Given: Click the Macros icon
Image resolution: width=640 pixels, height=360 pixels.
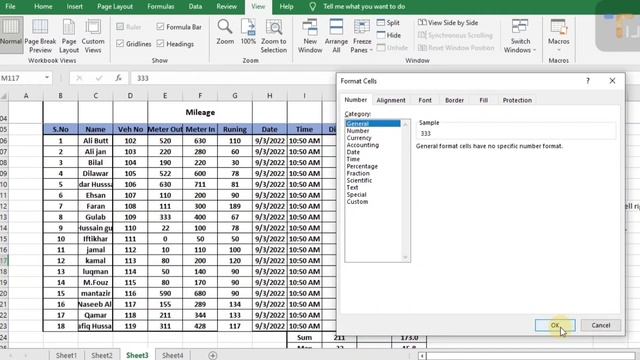Looking at the screenshot, I should (x=558, y=27).
